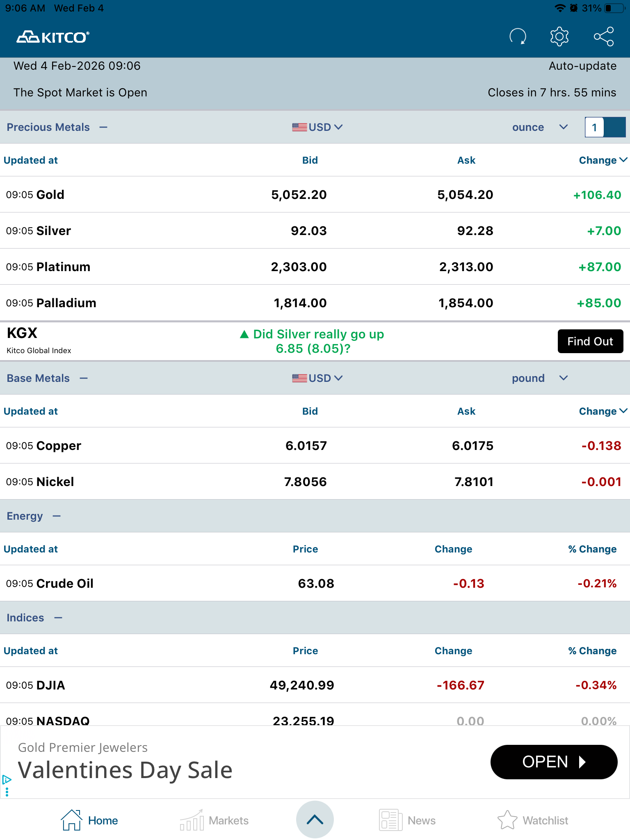Tap the Home house icon
This screenshot has height=840, width=630.
pos(71,820)
